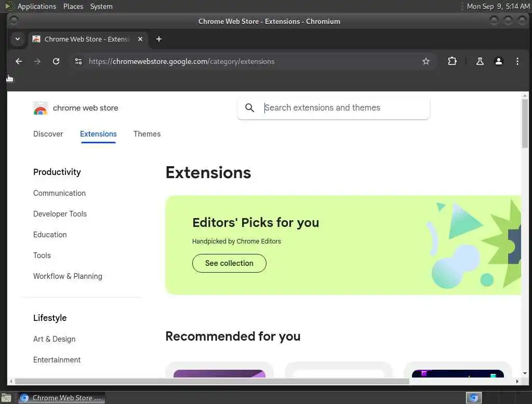
Task: Open the Applications menu
Action: point(37,6)
